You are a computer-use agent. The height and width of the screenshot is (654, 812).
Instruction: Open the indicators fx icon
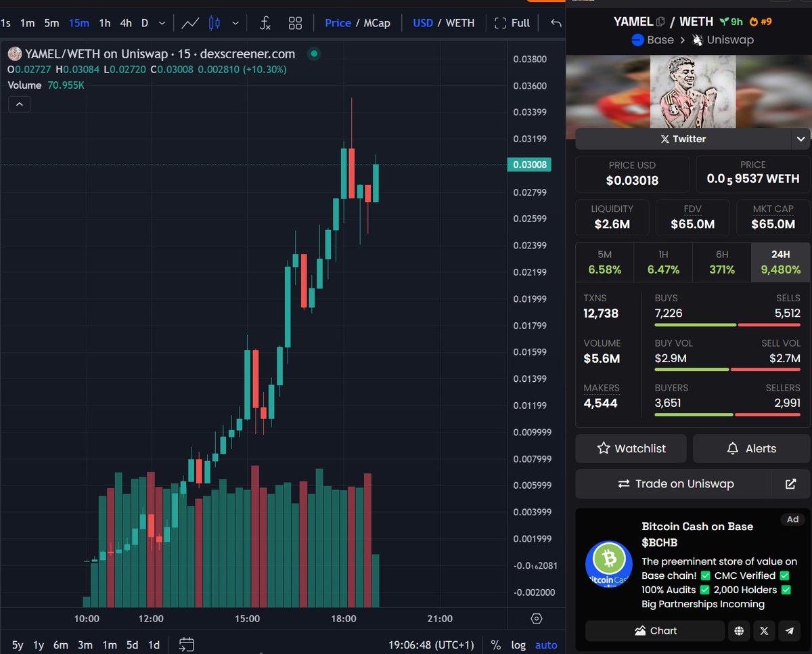pyautogui.click(x=265, y=23)
